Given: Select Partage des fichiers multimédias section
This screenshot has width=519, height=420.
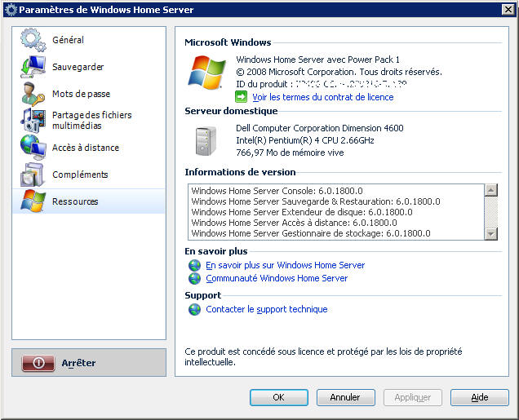Looking at the screenshot, I should pyautogui.click(x=89, y=121).
